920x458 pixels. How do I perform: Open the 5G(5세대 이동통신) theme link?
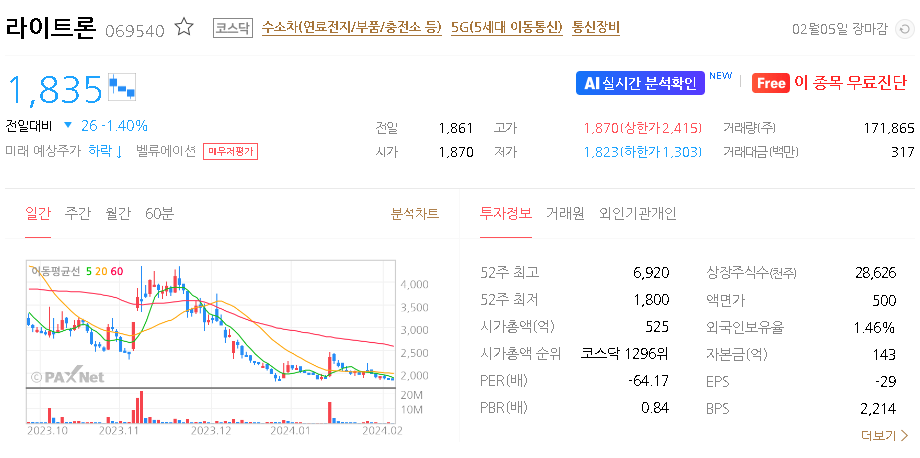click(507, 28)
